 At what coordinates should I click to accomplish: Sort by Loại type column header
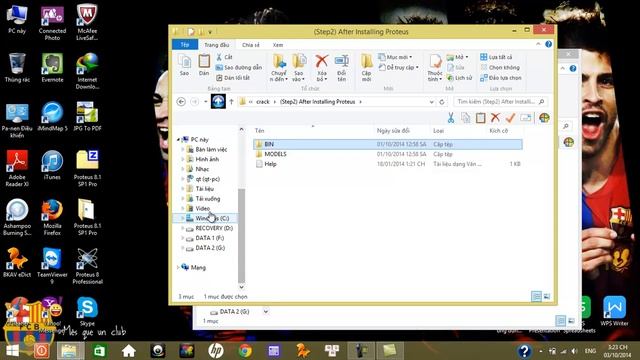click(x=438, y=131)
